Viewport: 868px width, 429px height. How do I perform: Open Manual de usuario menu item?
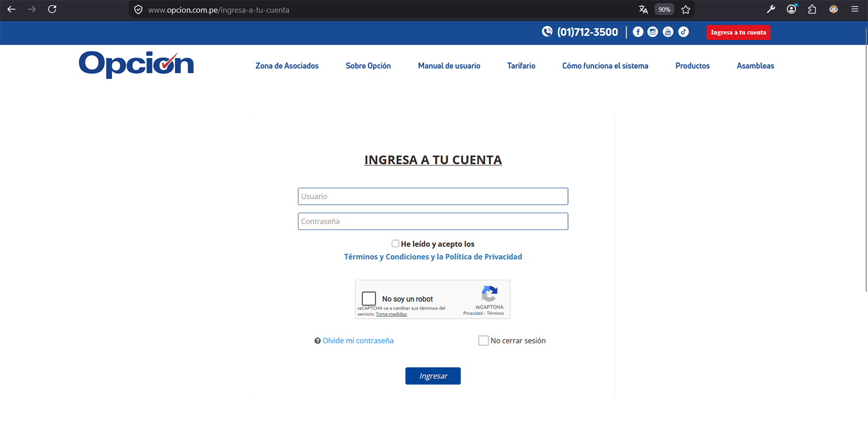[449, 66]
